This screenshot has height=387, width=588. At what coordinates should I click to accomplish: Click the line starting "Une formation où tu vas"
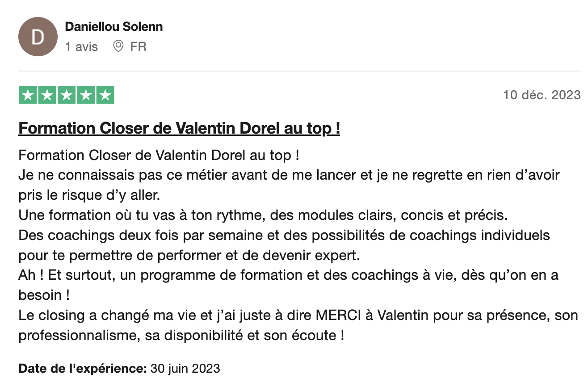[263, 215]
